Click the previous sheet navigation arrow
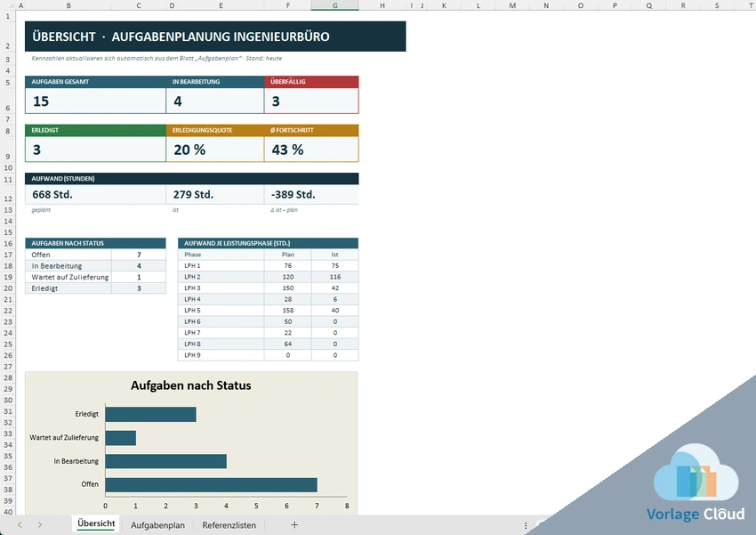Image resolution: width=756 pixels, height=535 pixels. (20, 525)
